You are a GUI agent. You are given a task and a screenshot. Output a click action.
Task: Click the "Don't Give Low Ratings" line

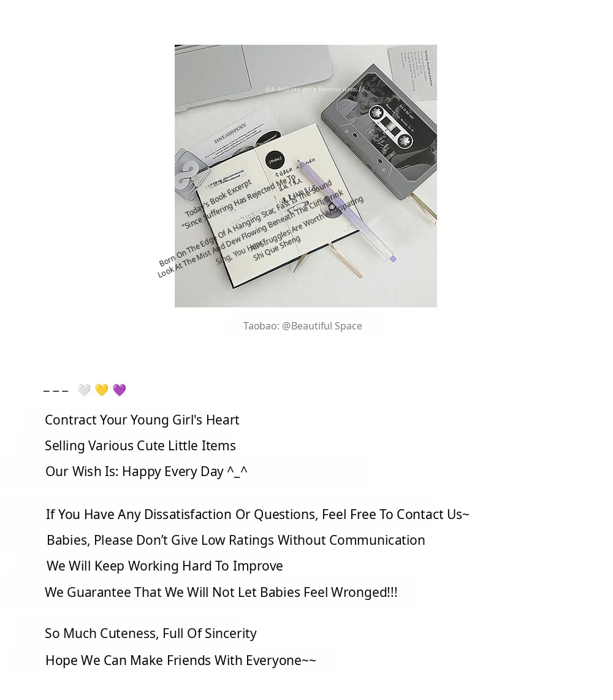235,540
